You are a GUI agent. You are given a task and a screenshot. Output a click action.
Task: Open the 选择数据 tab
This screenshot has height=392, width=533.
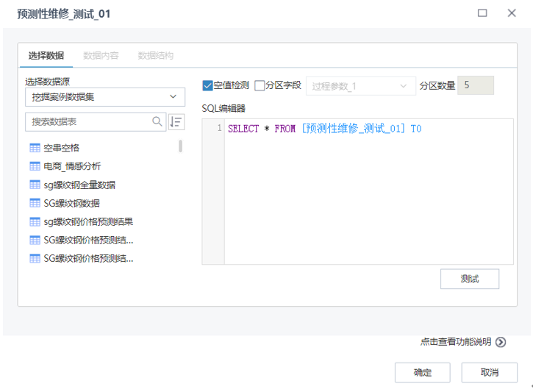(x=46, y=55)
